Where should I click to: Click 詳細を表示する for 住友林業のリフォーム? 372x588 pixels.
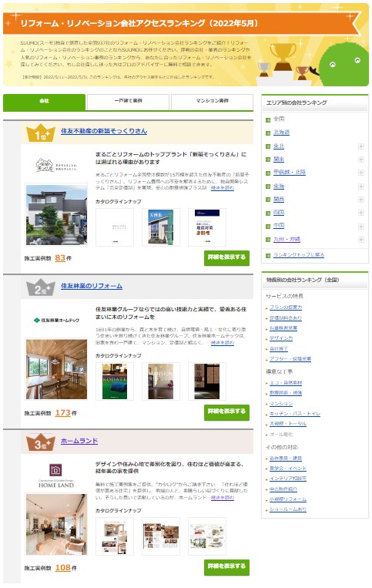[x=226, y=412]
